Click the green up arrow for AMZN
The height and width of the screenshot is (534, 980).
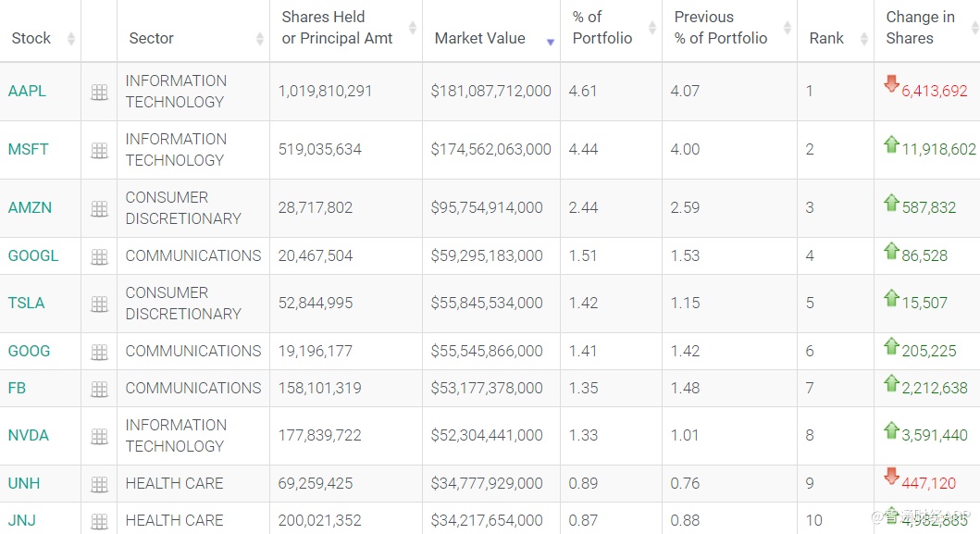(892, 203)
